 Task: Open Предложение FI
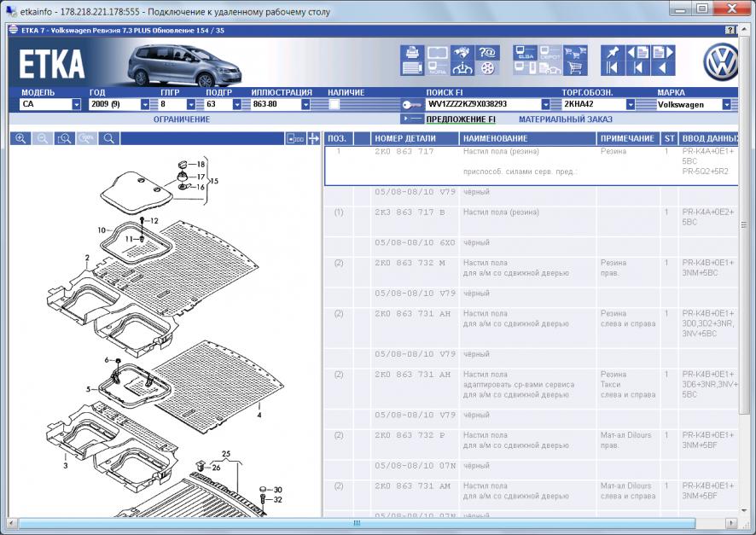pyautogui.click(x=461, y=119)
